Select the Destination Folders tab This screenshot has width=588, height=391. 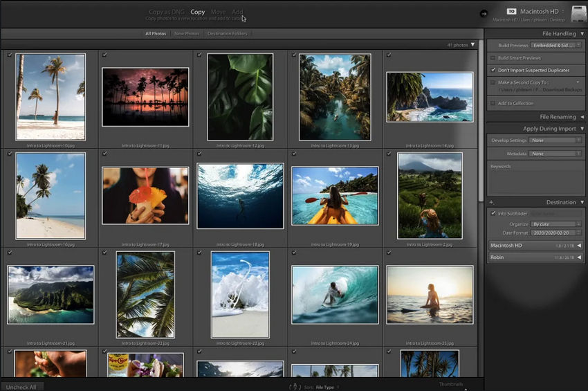click(226, 33)
